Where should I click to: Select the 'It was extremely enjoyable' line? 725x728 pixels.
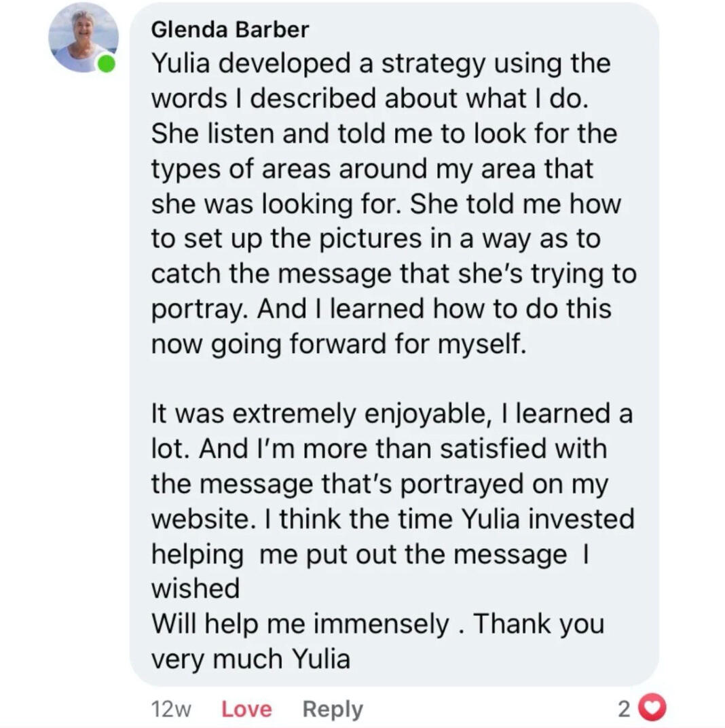tap(392, 414)
